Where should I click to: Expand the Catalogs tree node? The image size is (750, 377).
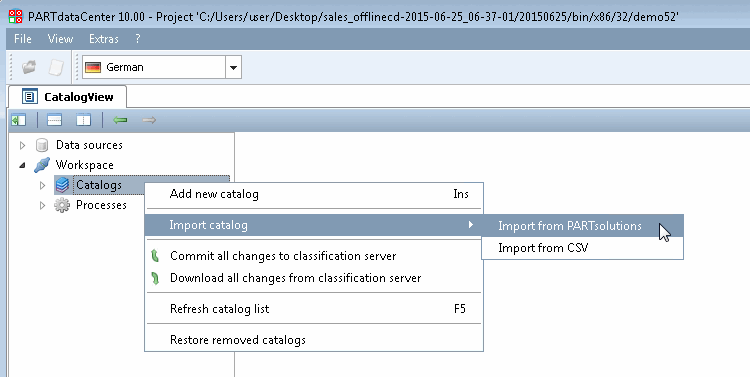(43, 185)
